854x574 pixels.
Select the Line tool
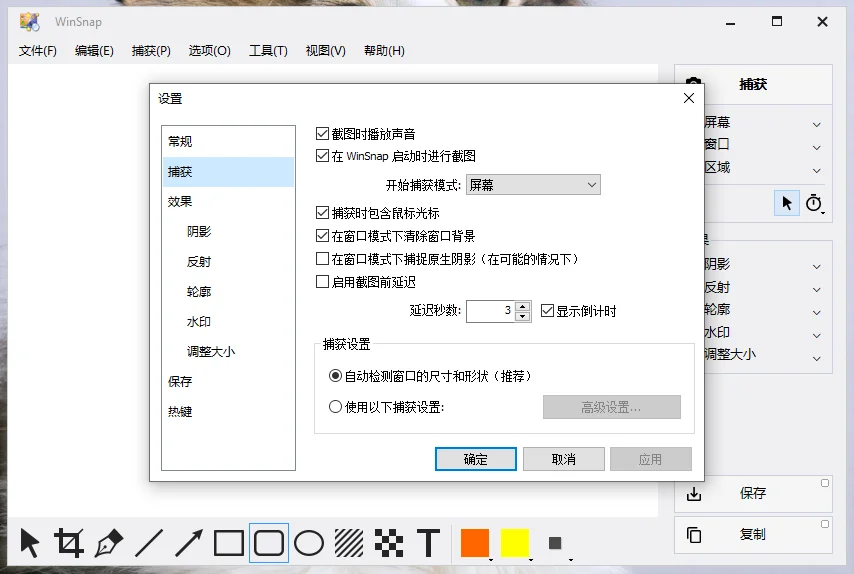(149, 543)
